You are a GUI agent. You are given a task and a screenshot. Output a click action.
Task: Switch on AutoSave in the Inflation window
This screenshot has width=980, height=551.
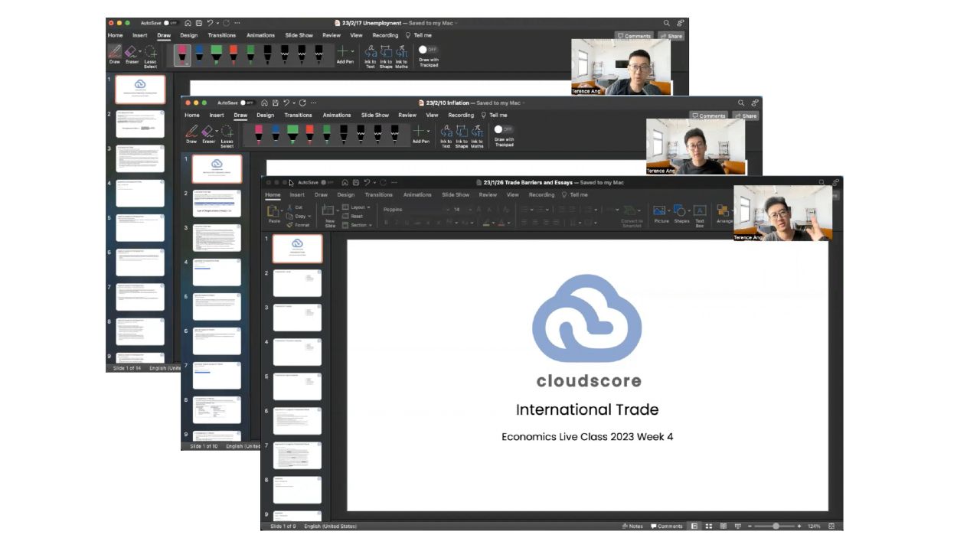click(247, 103)
